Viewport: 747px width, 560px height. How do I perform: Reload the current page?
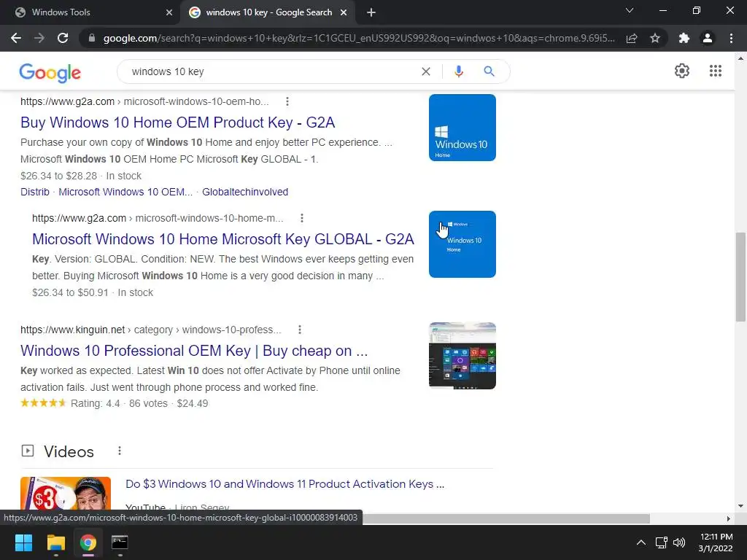[63, 38]
